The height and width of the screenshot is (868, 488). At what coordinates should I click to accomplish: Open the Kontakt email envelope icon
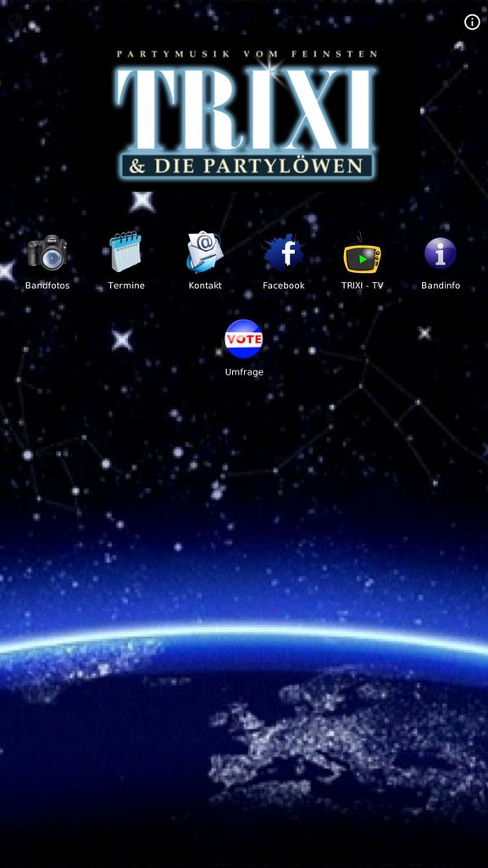click(x=205, y=252)
